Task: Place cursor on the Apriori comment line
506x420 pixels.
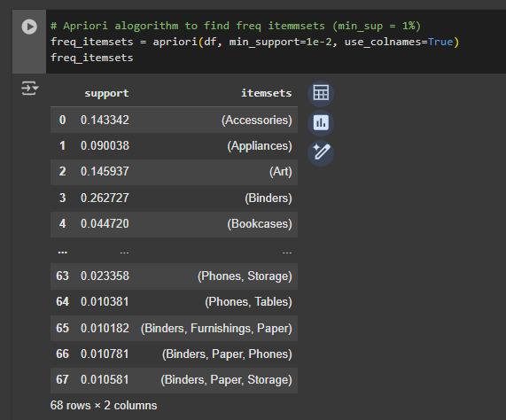Action: [236, 26]
